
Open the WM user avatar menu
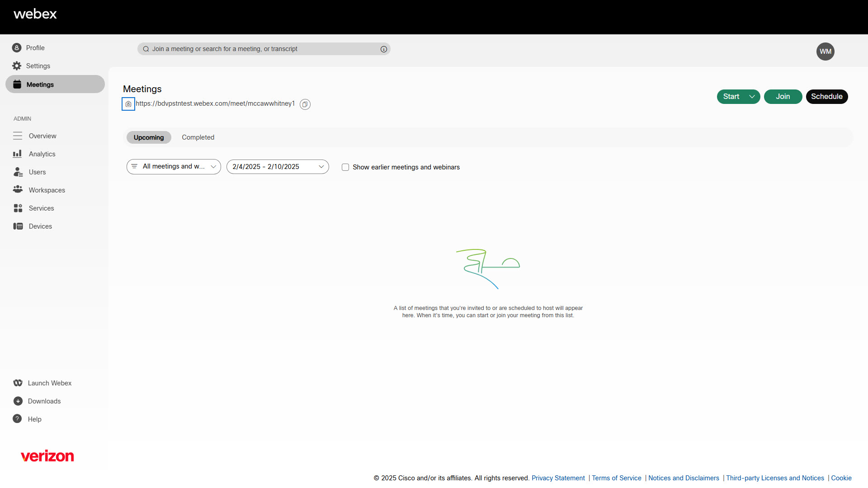(x=826, y=52)
